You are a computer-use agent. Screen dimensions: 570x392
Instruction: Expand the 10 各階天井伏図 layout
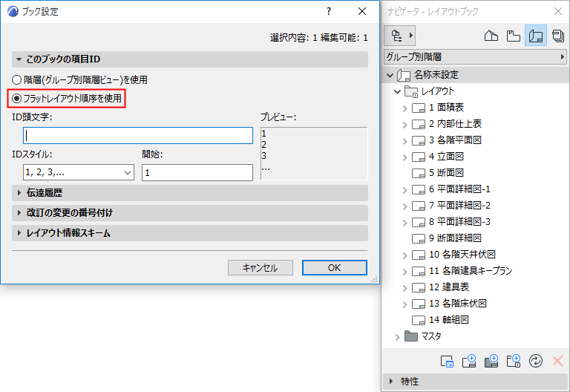(405, 255)
